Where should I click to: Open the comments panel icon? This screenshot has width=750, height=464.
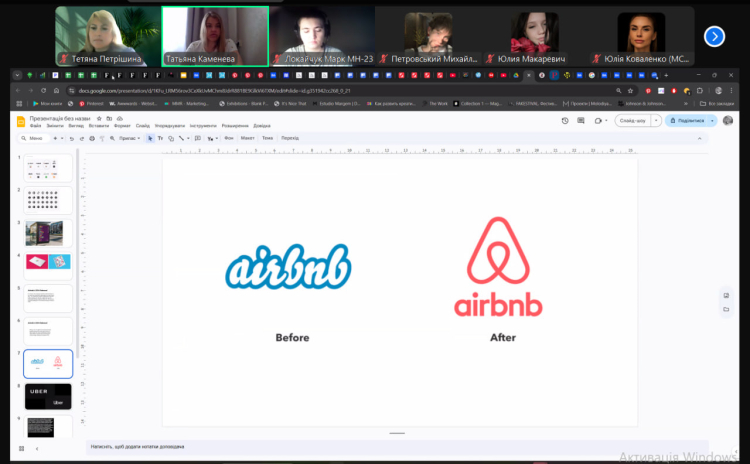[x=583, y=121]
